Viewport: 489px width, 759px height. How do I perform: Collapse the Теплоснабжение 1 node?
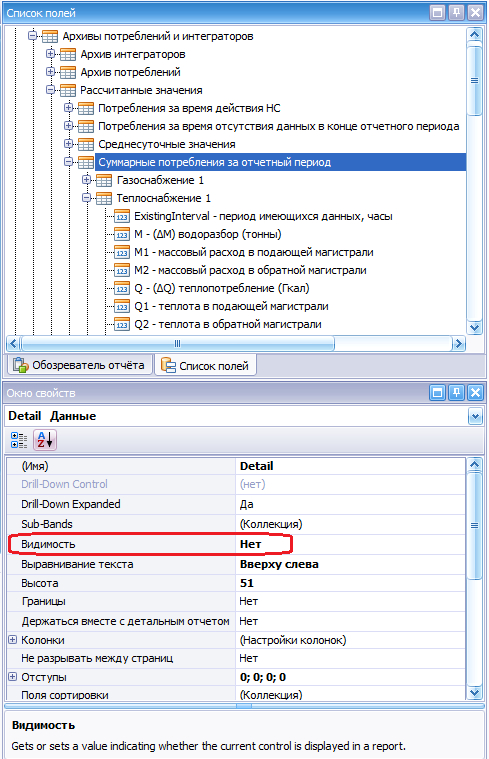coord(86,197)
